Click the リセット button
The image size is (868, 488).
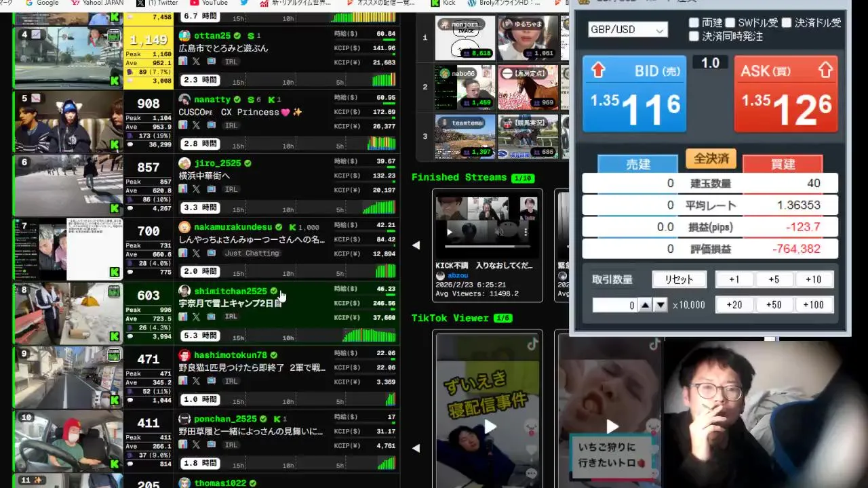pos(679,280)
